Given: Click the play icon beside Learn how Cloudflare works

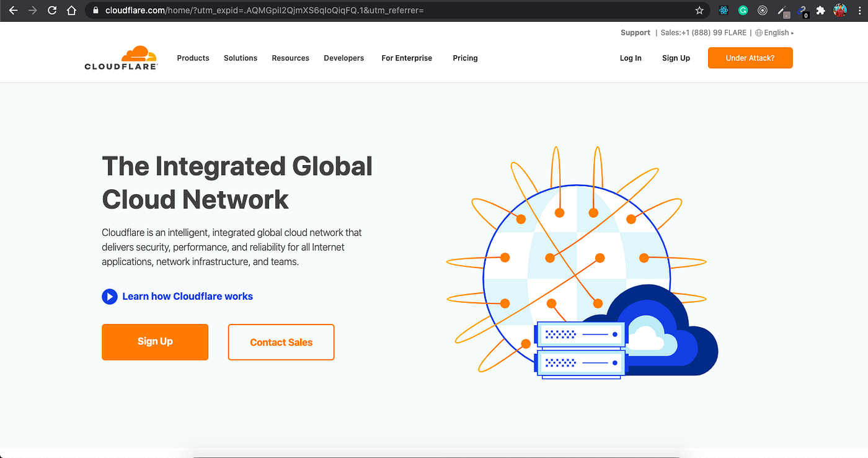Looking at the screenshot, I should [x=110, y=297].
